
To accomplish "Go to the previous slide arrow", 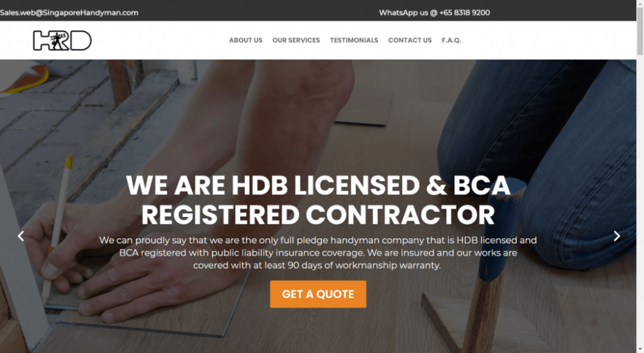I will tap(21, 236).
